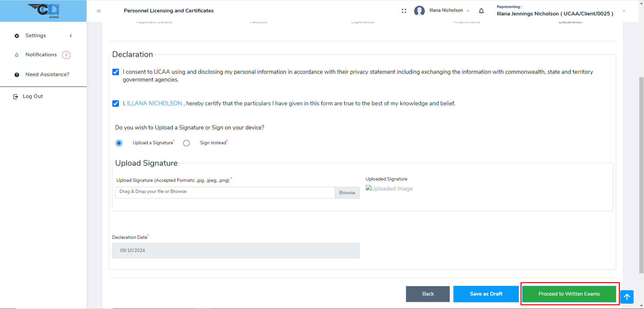Click the UCAA Uganda logo

tap(44, 11)
